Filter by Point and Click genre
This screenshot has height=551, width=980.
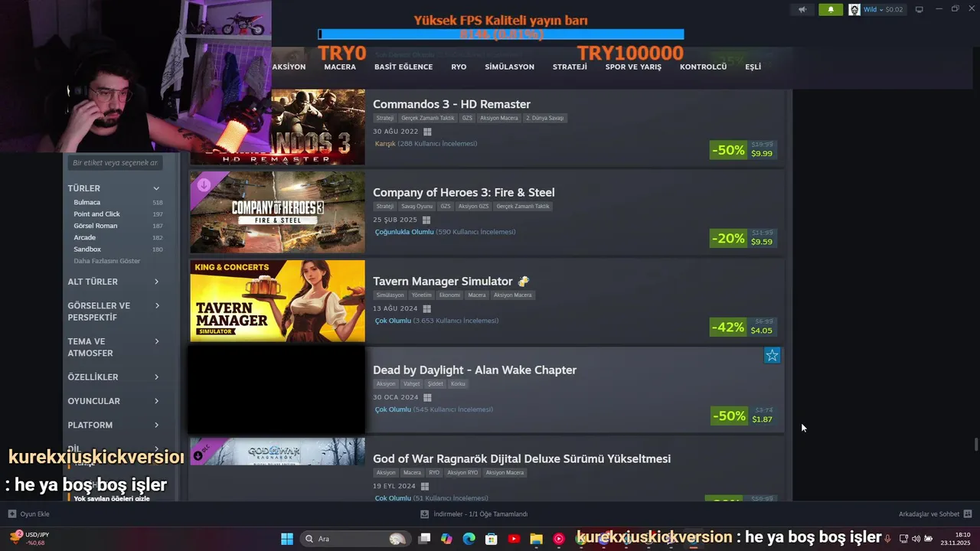point(96,214)
